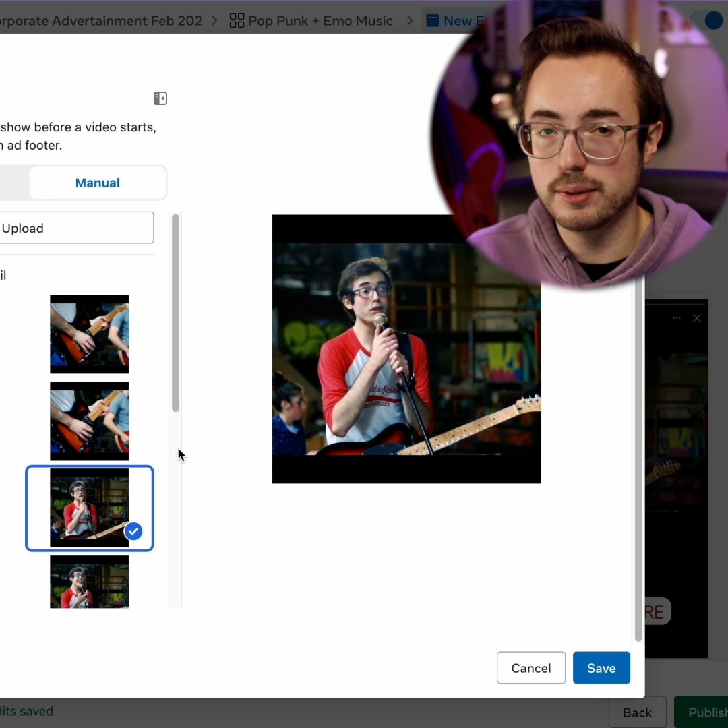Select the Manual tab
The height and width of the screenshot is (728, 728).
tap(98, 183)
